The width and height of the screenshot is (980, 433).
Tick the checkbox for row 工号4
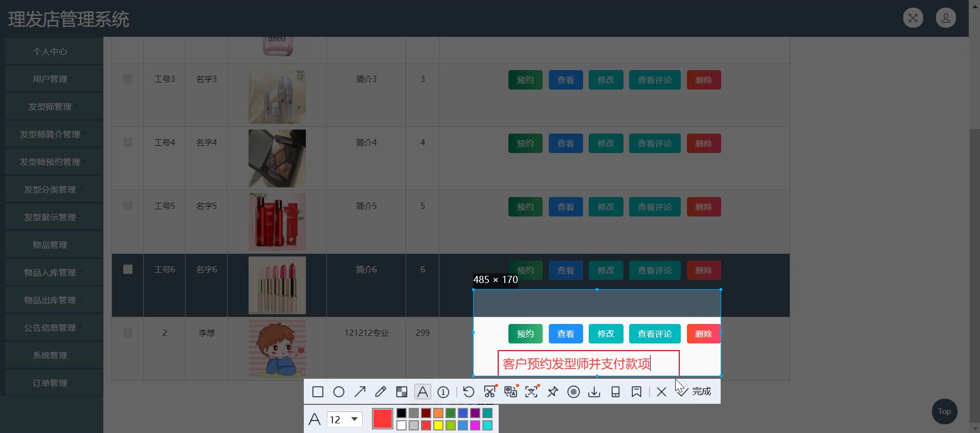pyautogui.click(x=128, y=142)
